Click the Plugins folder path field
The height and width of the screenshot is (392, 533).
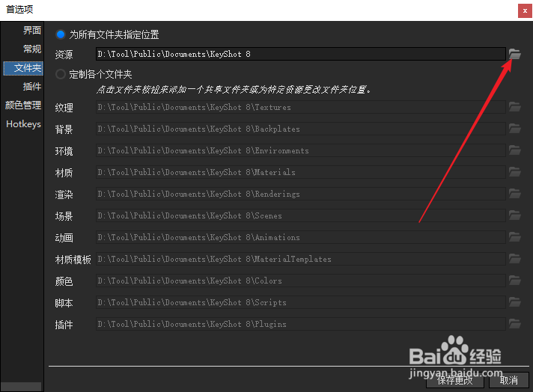(x=301, y=324)
